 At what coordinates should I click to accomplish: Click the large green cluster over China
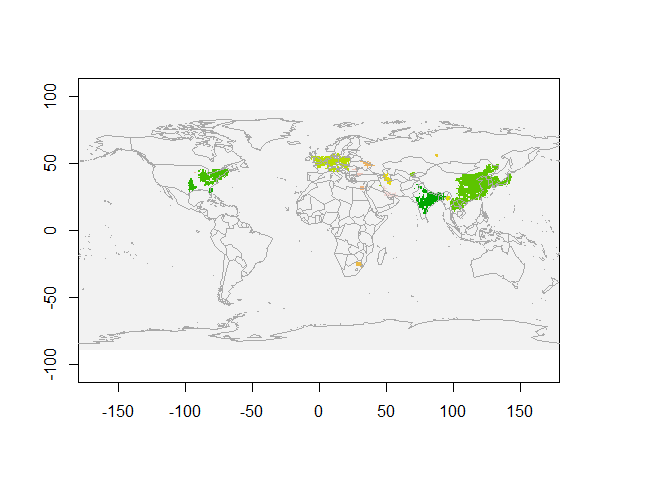point(478,186)
